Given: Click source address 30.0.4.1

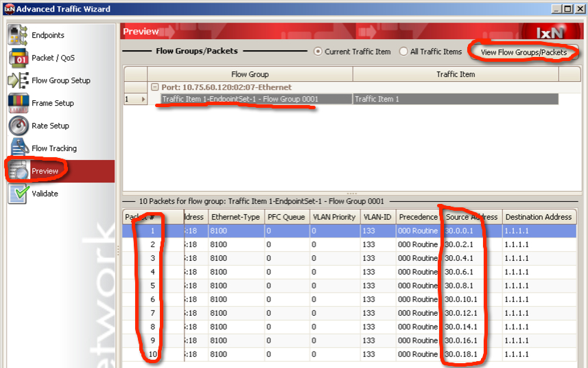Looking at the screenshot, I should pos(458,258).
